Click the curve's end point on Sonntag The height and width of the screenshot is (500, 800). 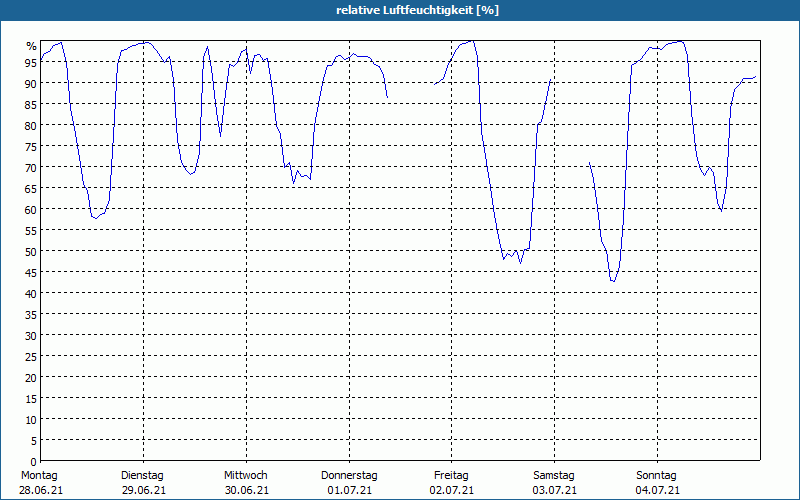click(756, 77)
